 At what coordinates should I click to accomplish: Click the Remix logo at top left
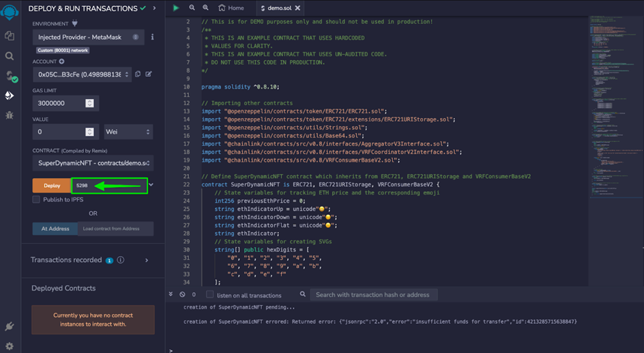pos(10,12)
